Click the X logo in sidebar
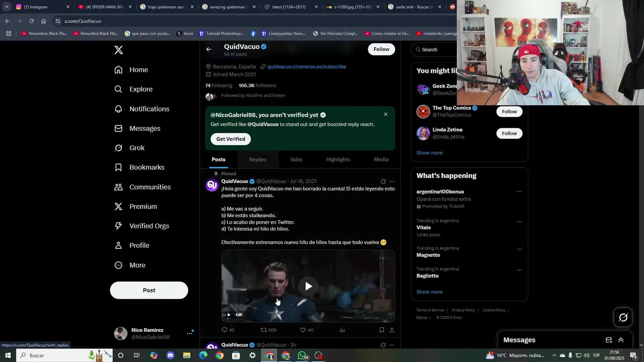The image size is (644, 362). click(118, 50)
